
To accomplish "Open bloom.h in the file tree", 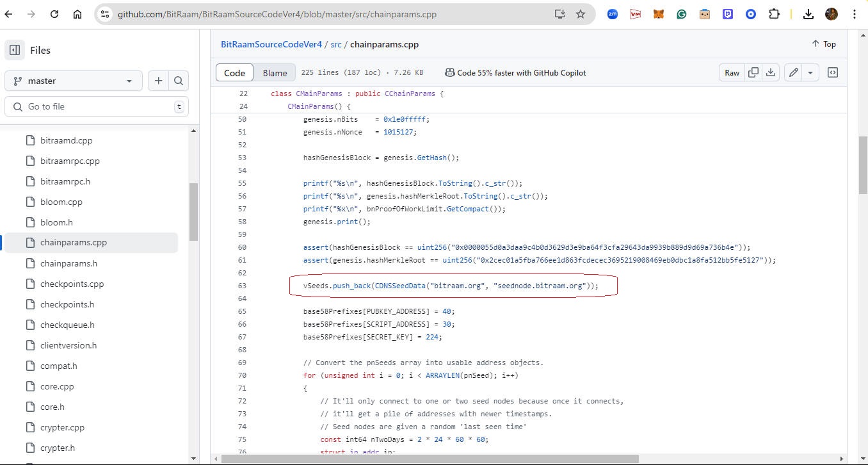I will pos(56,222).
